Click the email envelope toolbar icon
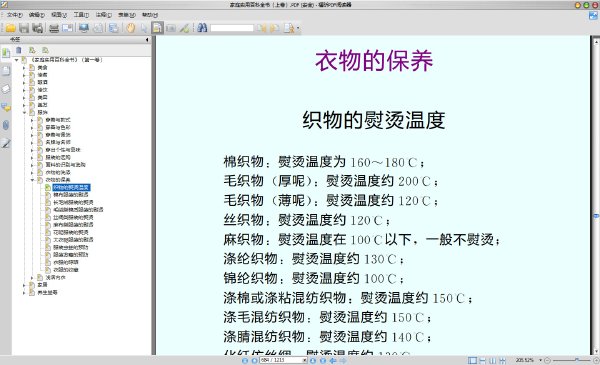600x365 pixels. [x=67, y=28]
